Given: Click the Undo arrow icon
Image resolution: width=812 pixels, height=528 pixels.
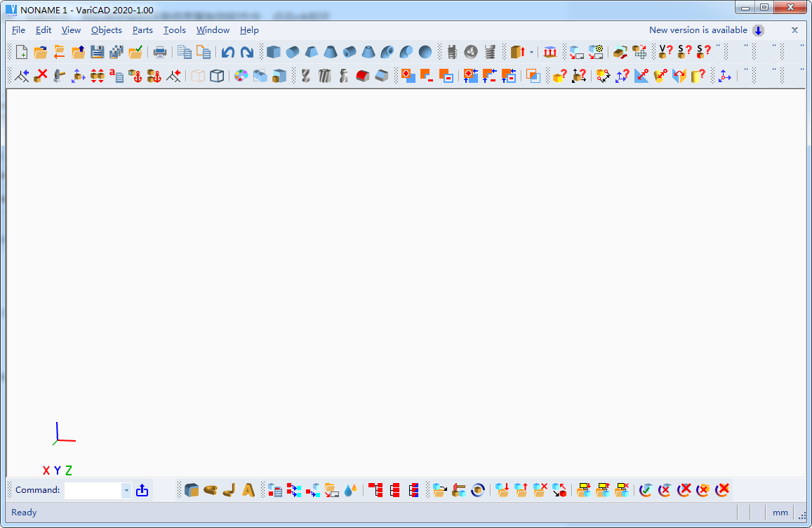Looking at the screenshot, I should (227, 52).
